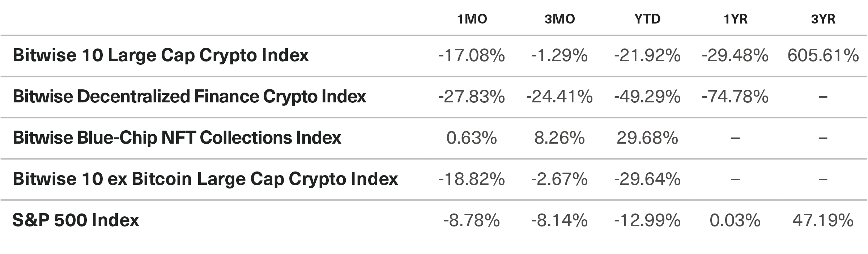Select the 605.61% three-year return value
The image size is (868, 254).
pos(823,55)
